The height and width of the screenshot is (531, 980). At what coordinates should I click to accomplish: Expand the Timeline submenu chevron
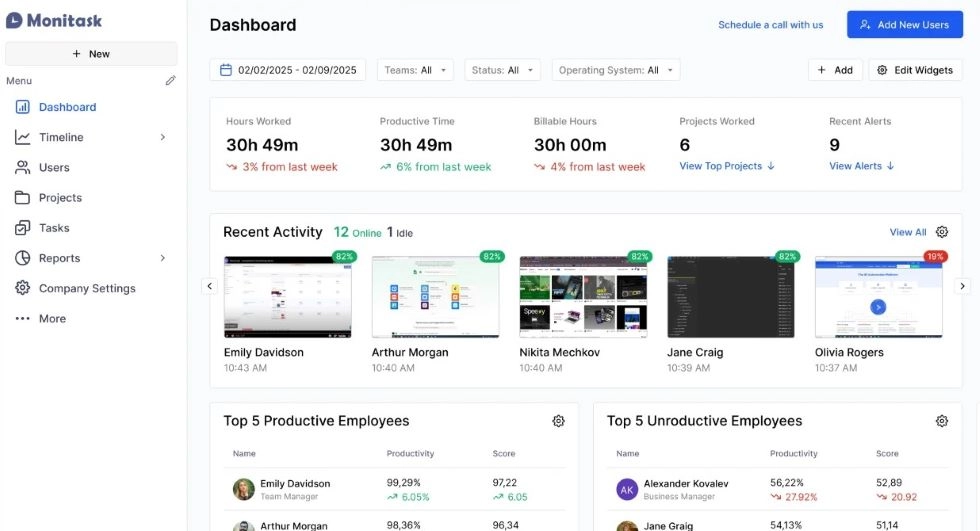[163, 137]
